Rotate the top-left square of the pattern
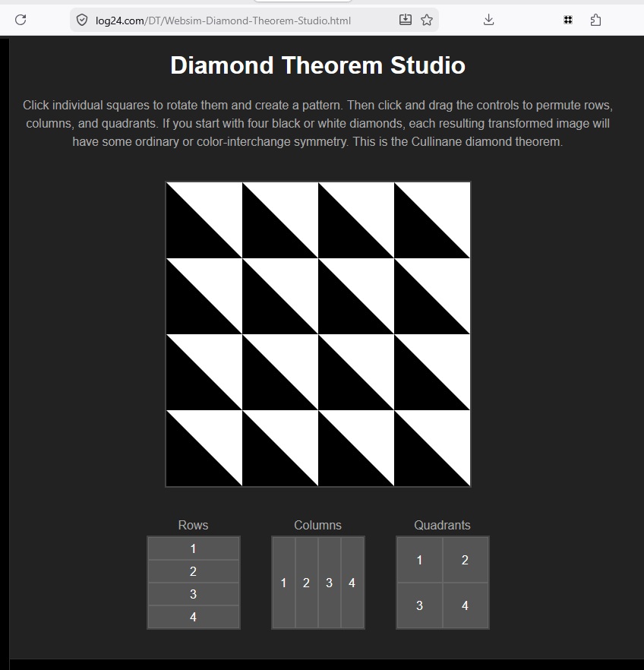 click(204, 220)
